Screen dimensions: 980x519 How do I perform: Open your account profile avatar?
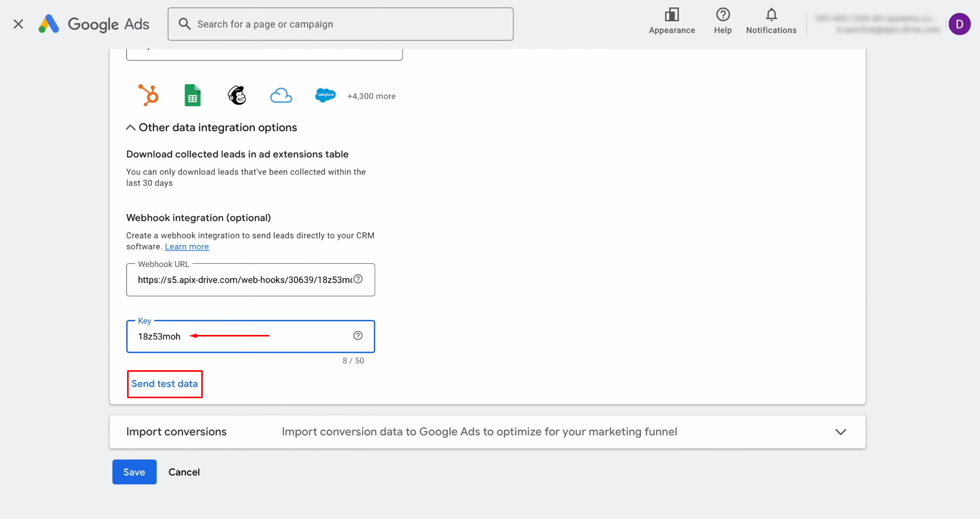(x=959, y=23)
